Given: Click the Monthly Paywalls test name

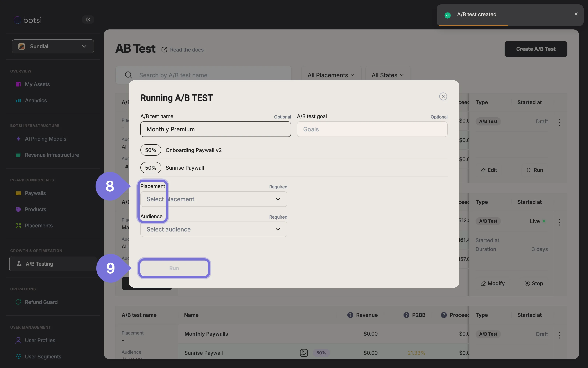Looking at the screenshot, I should (x=206, y=334).
